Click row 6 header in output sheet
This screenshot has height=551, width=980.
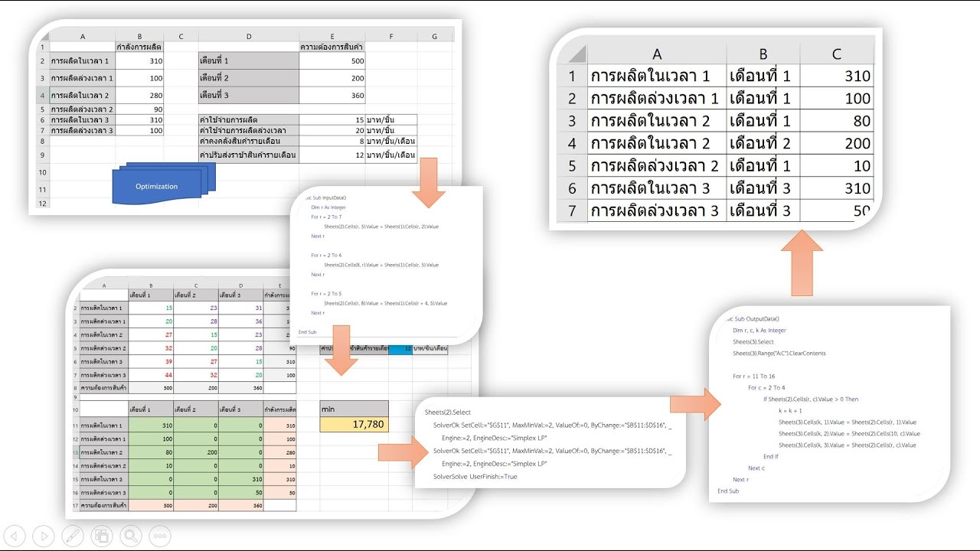tap(571, 188)
